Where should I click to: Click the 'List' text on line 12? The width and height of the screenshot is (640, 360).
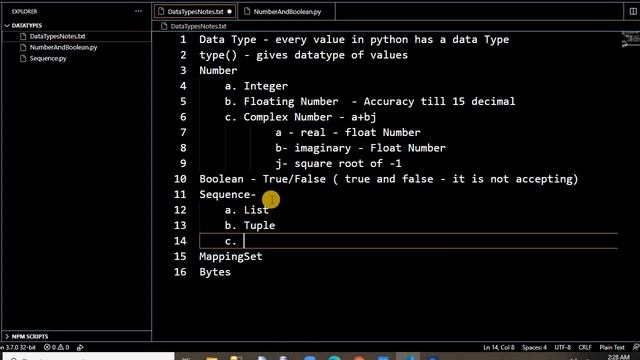click(x=256, y=210)
